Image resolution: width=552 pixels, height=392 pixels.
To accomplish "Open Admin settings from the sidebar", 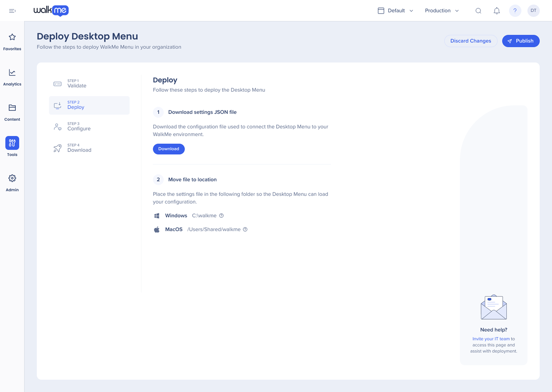I will [x=12, y=183].
